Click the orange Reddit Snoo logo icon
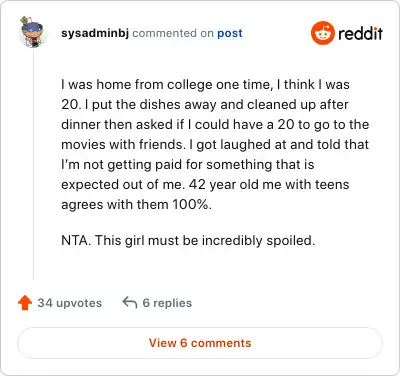The width and height of the screenshot is (400, 376). pos(322,33)
